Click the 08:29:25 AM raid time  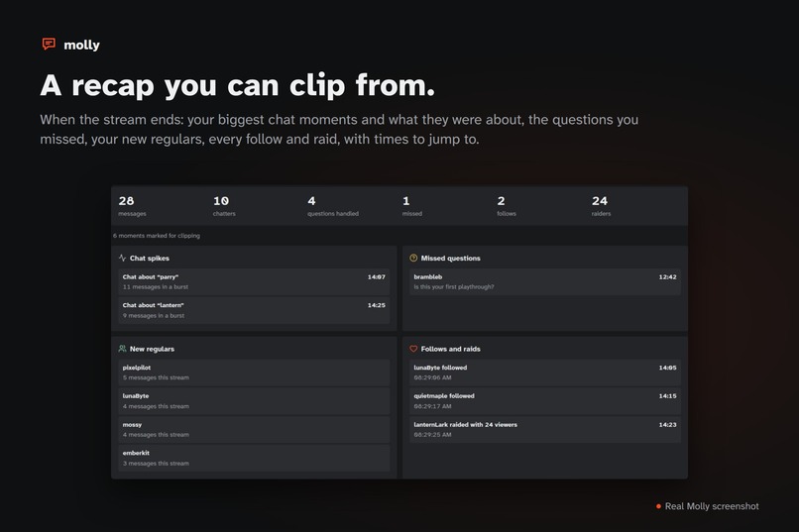(x=432, y=435)
